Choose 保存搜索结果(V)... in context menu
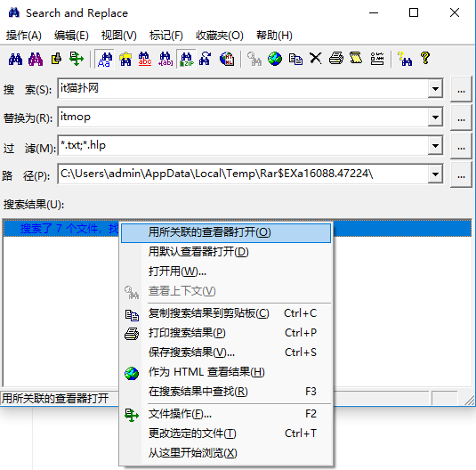The width and height of the screenshot is (476, 470). click(x=226, y=352)
